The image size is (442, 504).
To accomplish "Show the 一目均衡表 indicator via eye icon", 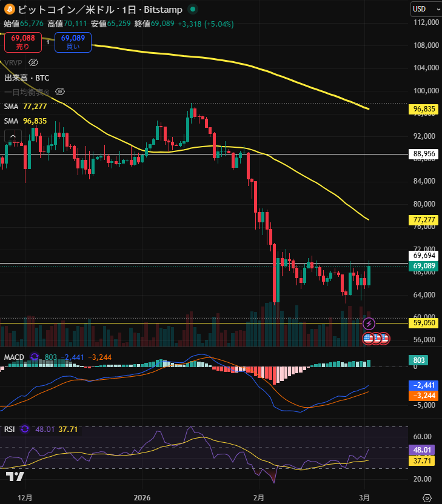I will pos(59,91).
